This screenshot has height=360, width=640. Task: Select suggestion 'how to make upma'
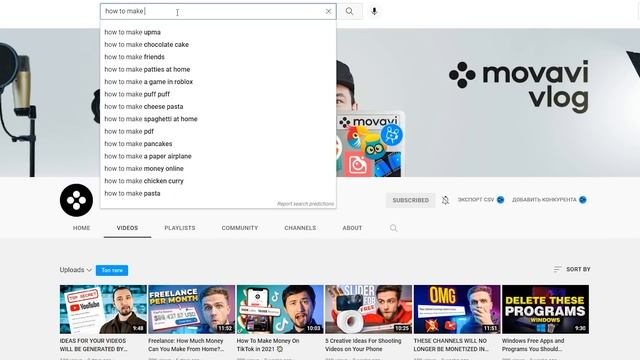[x=218, y=32]
